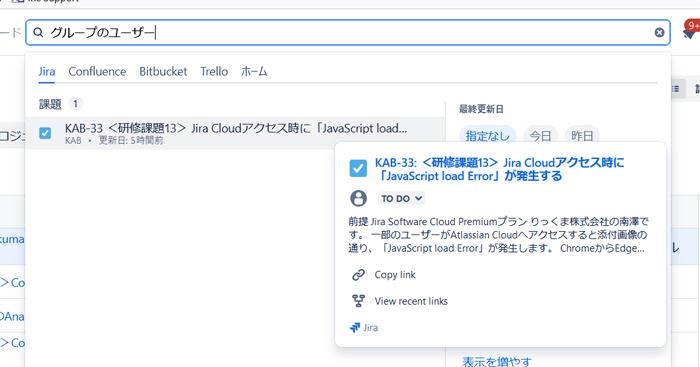The image size is (700, 367).
Task: Switch to the Trello tab
Action: 214,71
